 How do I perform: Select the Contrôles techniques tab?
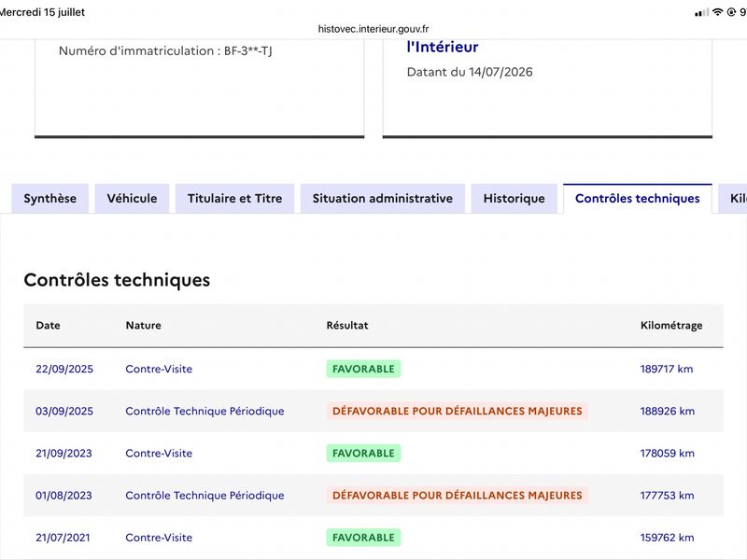point(638,199)
